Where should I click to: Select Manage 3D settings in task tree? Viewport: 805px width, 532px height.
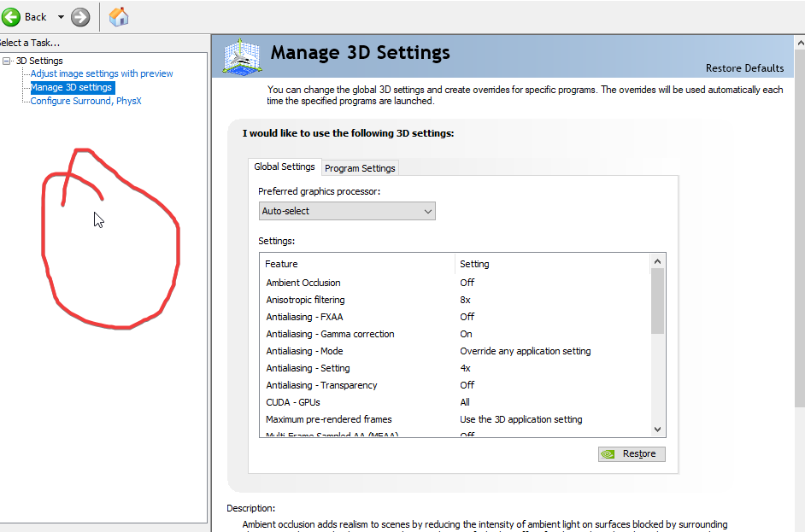pyautogui.click(x=72, y=87)
